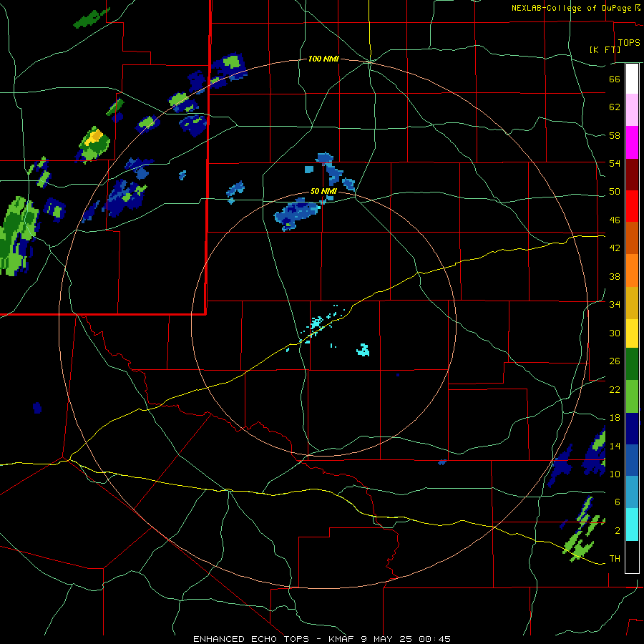Viewport: 644px width, 644px height.
Task: Click the medium blue legend swatch
Action: (x=632, y=461)
